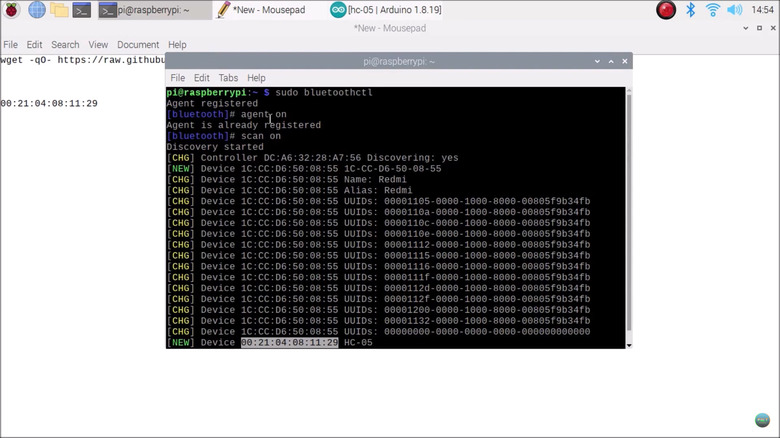Click the volume speaker tray icon
This screenshot has width=780, height=438.
tap(736, 10)
